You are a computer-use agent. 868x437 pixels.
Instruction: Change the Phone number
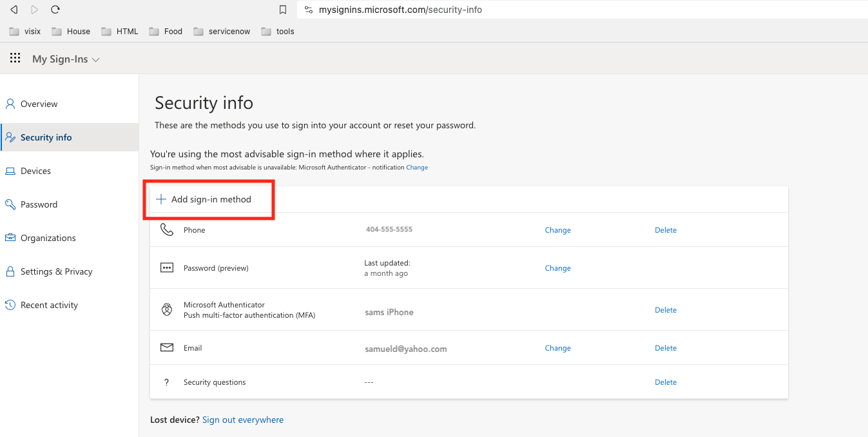click(557, 230)
